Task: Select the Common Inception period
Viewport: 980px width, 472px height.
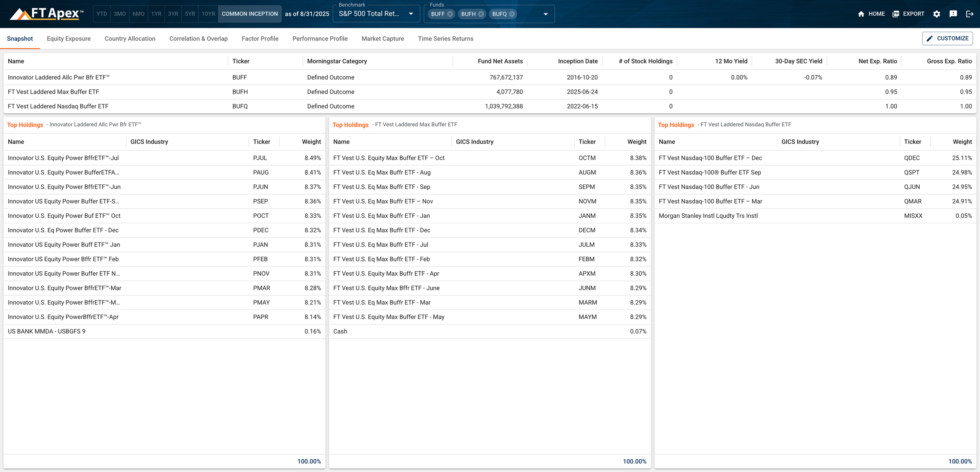Action: (250, 14)
